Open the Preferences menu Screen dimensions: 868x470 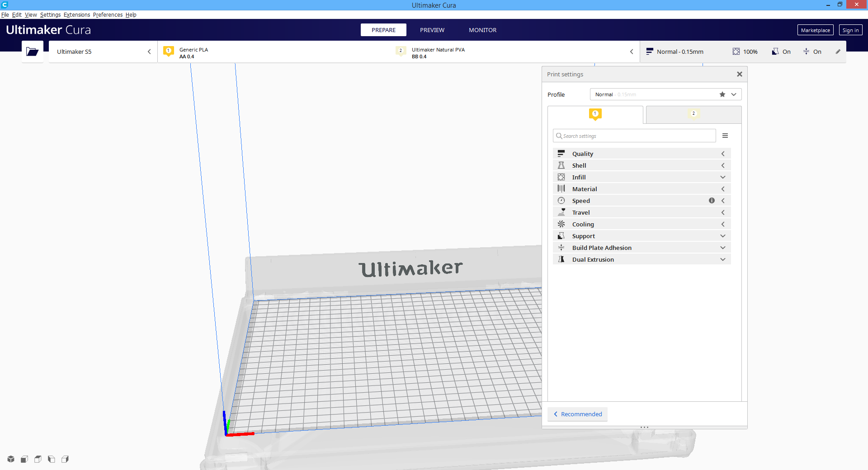tap(108, 15)
